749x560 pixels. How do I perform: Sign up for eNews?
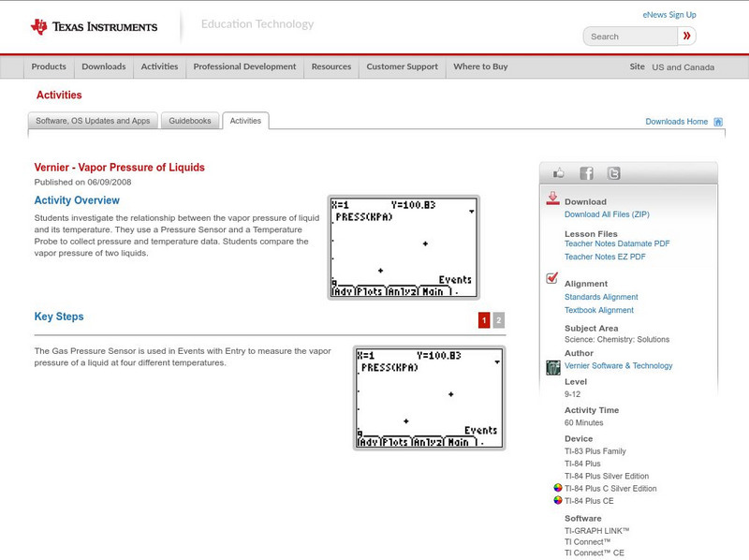pos(668,13)
